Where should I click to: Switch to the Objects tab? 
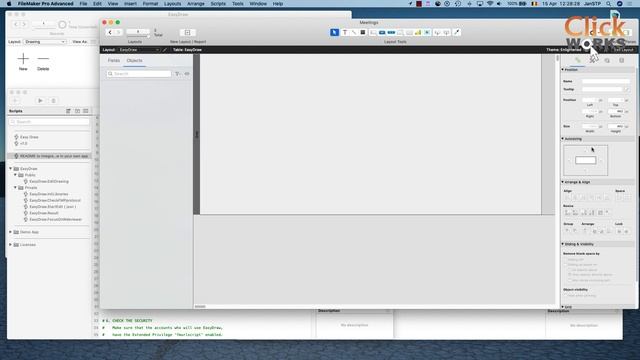pyautogui.click(x=134, y=60)
